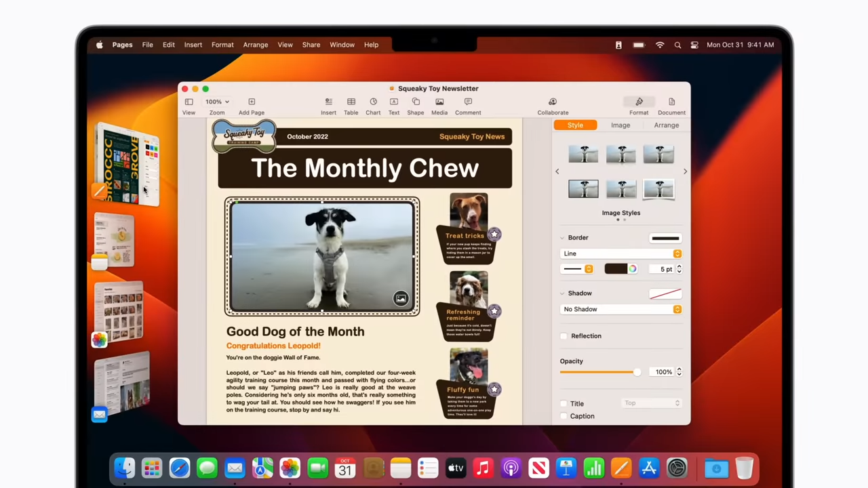Click the Add Page button
Image resolution: width=868 pixels, height=488 pixels.
point(251,105)
